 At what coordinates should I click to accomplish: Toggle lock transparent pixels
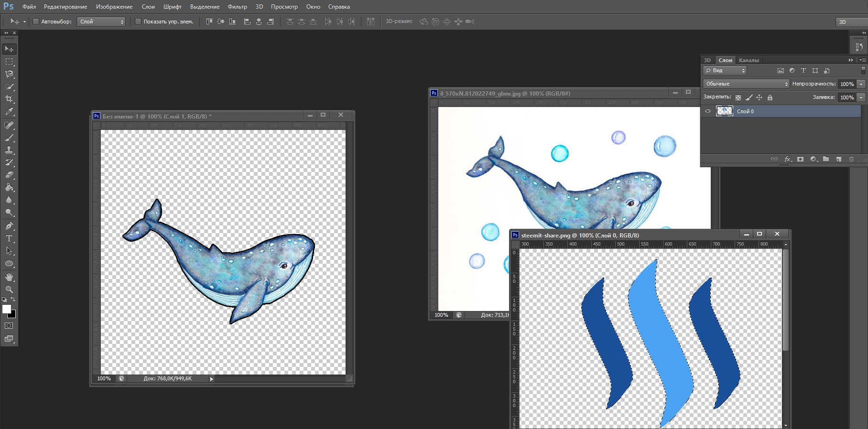point(738,97)
